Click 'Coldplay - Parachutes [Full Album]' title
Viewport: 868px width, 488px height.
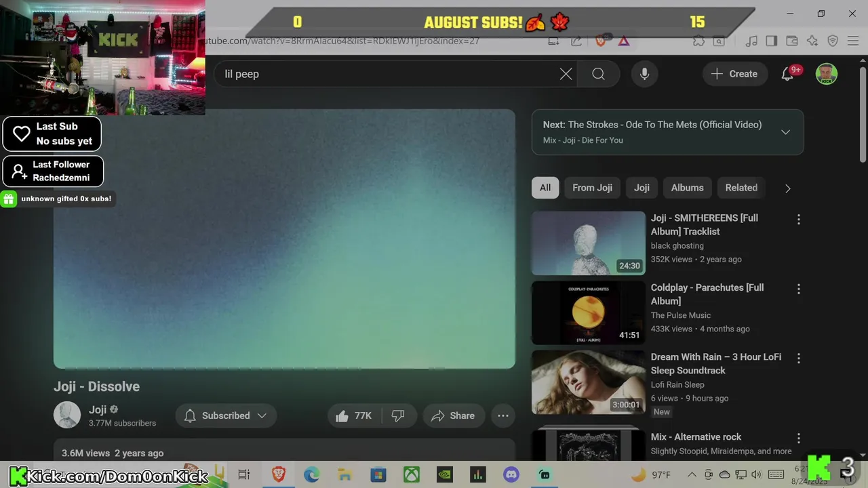point(707,294)
